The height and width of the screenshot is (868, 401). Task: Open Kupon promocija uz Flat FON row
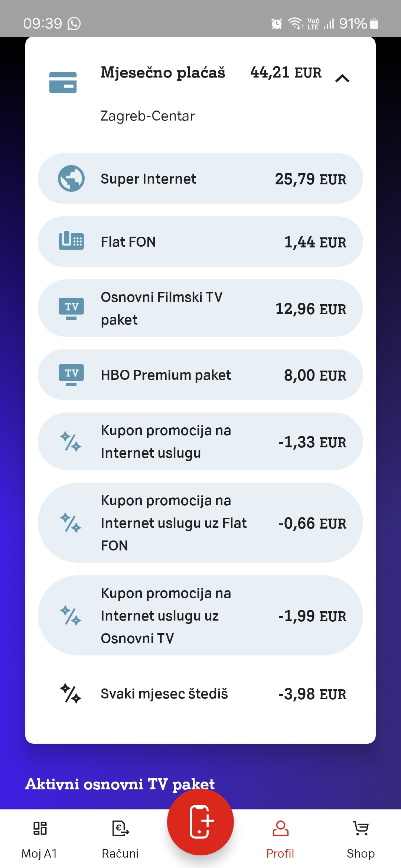tap(200, 523)
